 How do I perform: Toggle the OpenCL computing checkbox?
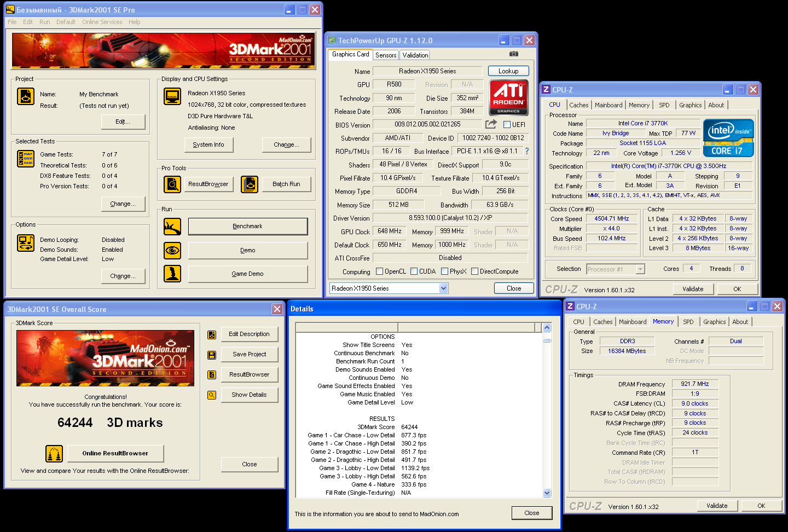[379, 271]
